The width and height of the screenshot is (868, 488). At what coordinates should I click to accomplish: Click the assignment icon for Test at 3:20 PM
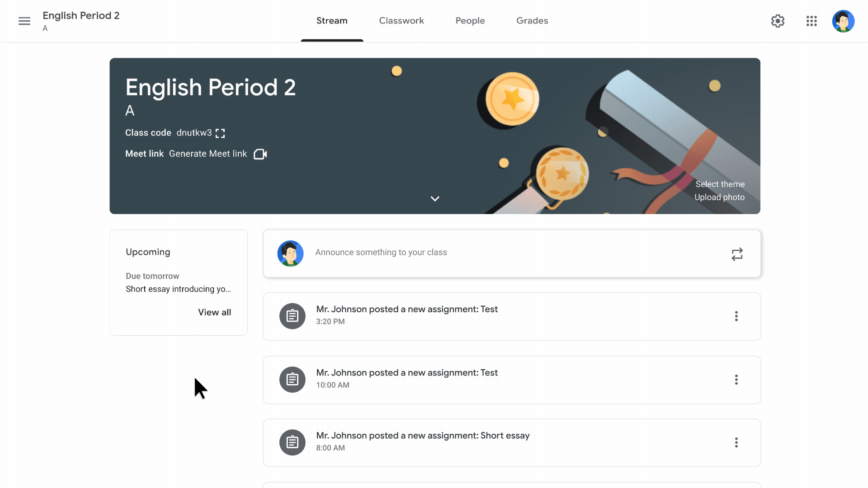(292, 316)
